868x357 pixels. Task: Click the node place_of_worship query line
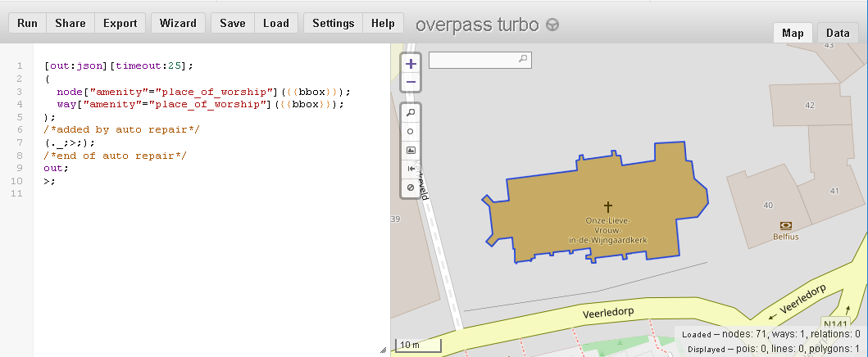click(204, 91)
